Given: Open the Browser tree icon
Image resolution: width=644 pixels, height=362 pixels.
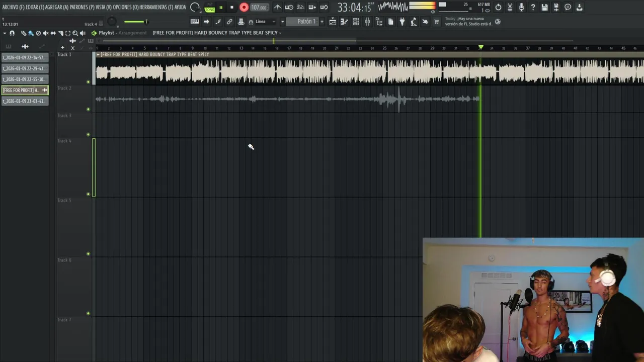Looking at the screenshot, I should pyautogui.click(x=379, y=22).
